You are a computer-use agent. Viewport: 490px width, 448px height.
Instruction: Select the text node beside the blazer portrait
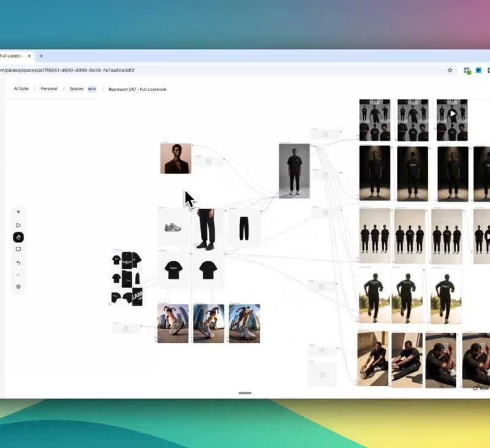click(x=209, y=162)
